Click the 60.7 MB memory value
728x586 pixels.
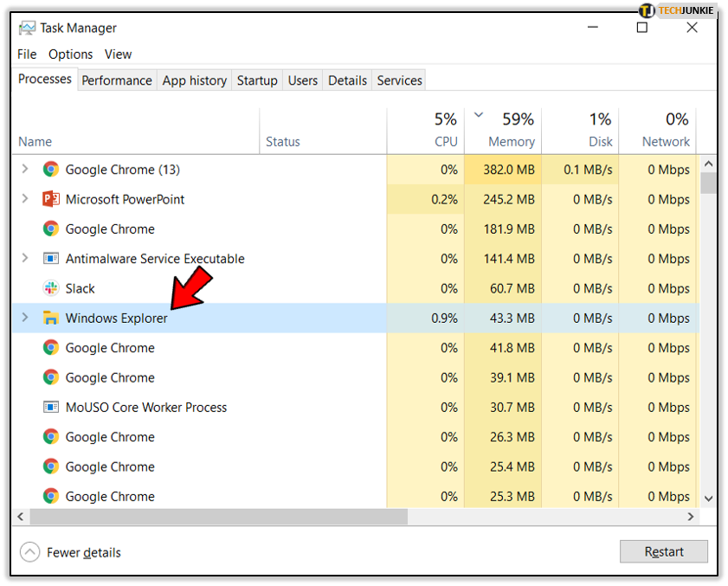point(512,288)
